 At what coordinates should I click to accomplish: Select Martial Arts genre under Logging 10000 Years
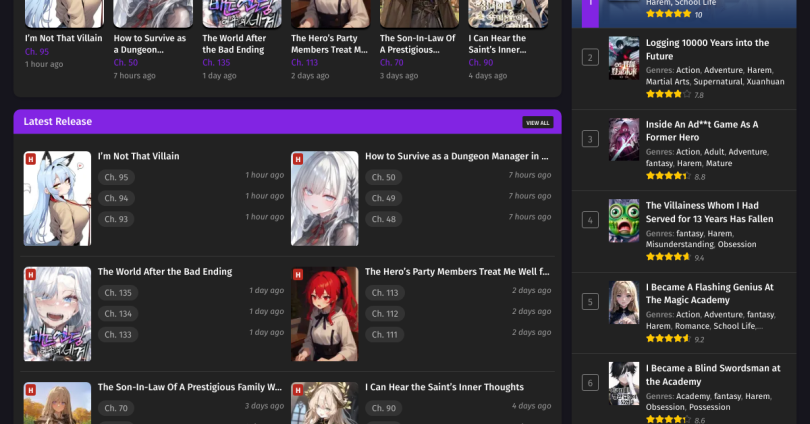pyautogui.click(x=667, y=82)
